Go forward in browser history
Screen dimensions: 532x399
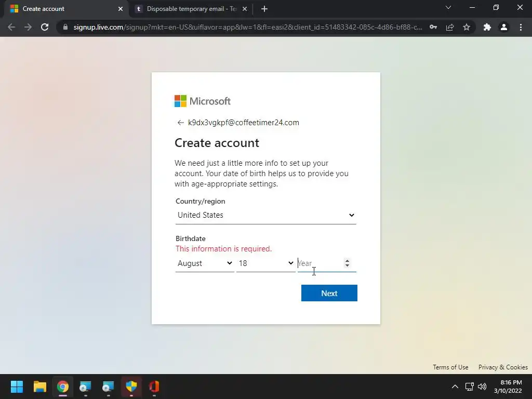click(x=28, y=27)
